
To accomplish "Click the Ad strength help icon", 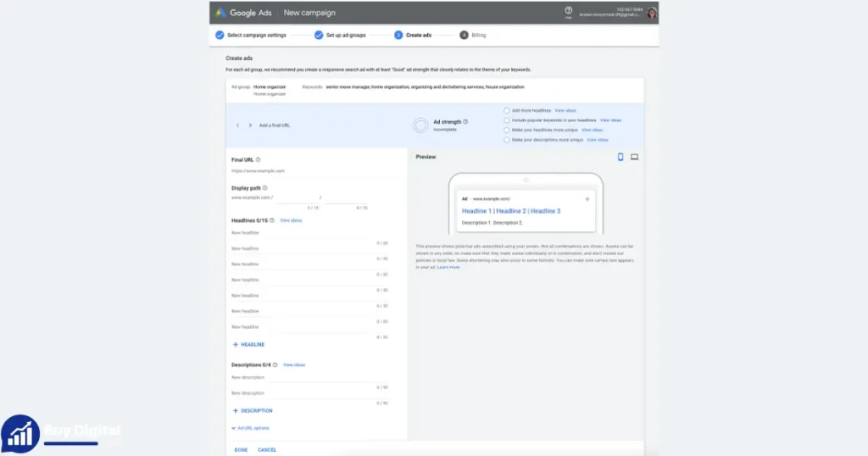I will tap(465, 122).
